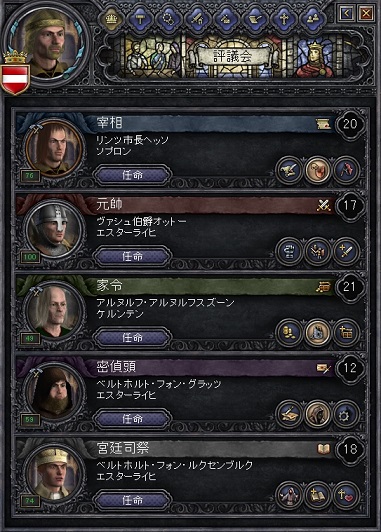Open the two-people factions tab
This screenshot has width=381, height=532.
[x=311, y=19]
